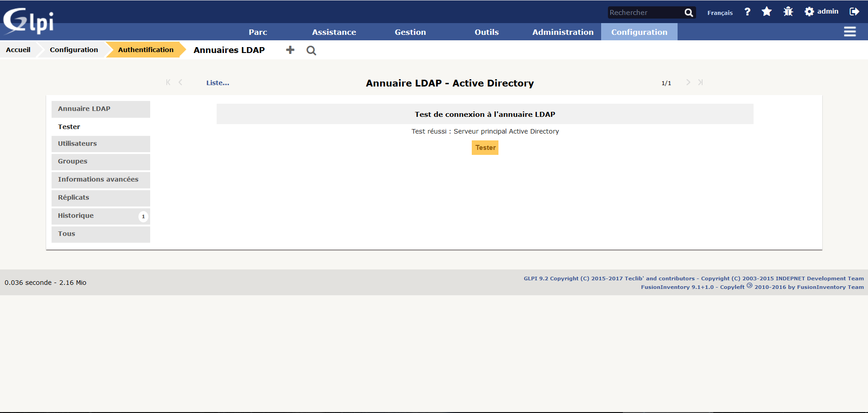Add a new LDAP directory with plus icon
This screenshot has height=413, width=868.
[x=290, y=50]
